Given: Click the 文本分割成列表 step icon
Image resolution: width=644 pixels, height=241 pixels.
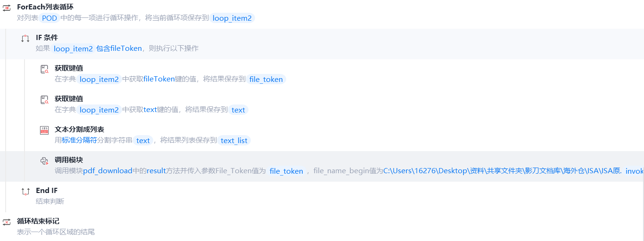Looking at the screenshot, I should tap(44, 130).
